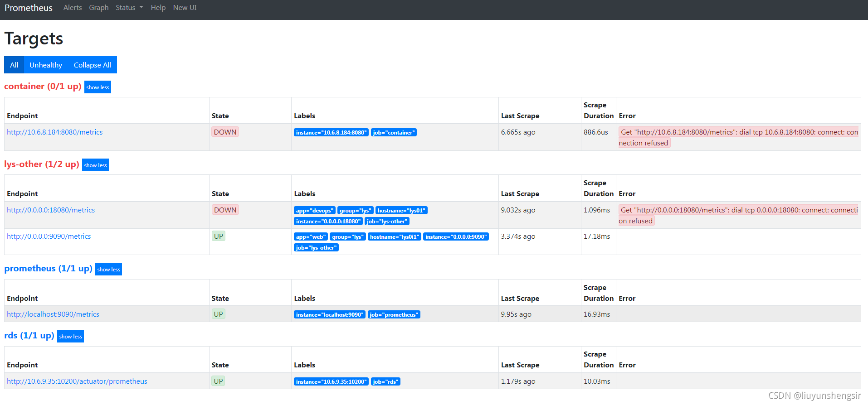Click DOWN state badge for container target
Viewport: 868px width, 405px height.
coord(225,132)
